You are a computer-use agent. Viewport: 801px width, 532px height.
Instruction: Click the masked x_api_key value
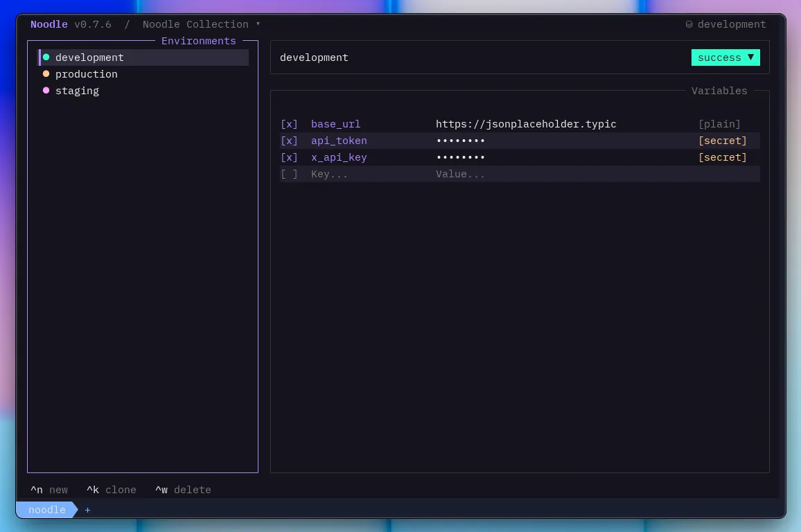click(x=460, y=157)
